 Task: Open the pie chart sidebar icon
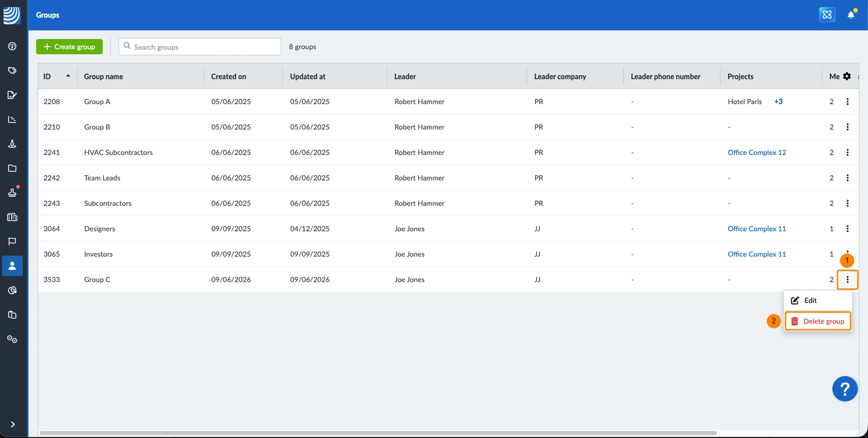click(12, 290)
